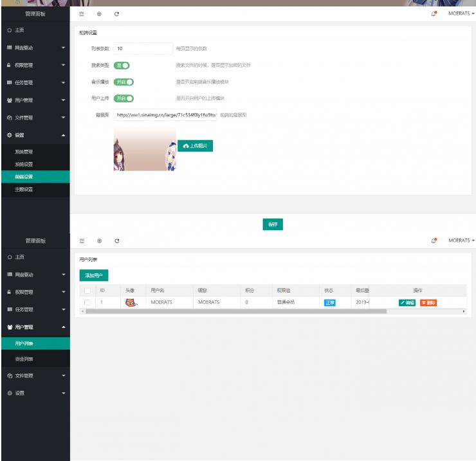Expand 网盘驱动 arrow in lower sidebar
The width and height of the screenshot is (476, 461).
point(64,275)
